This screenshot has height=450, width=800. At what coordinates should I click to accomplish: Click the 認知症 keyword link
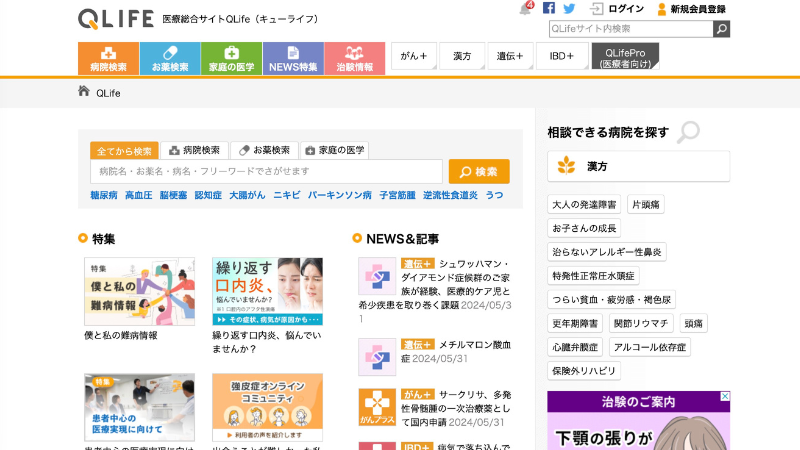click(x=208, y=195)
